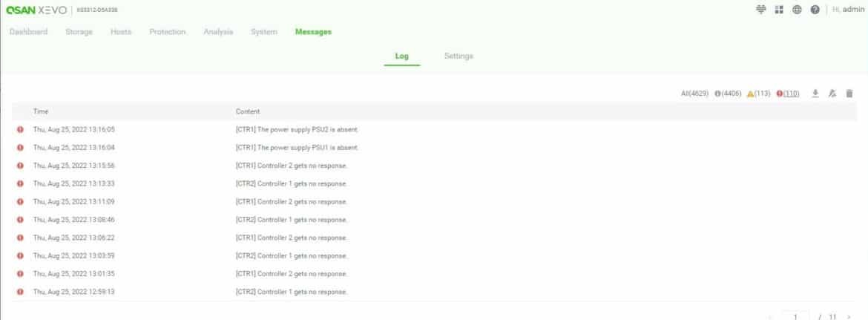This screenshot has width=868, height=320.
Task: Open the admin user menu
Action: pyautogui.click(x=848, y=10)
